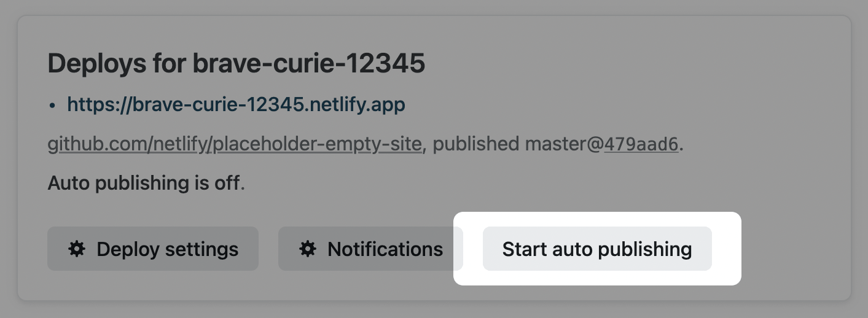The image size is (868, 318).
Task: Click the 'Deploys for brave-curie-12345' heading
Action: tap(236, 63)
